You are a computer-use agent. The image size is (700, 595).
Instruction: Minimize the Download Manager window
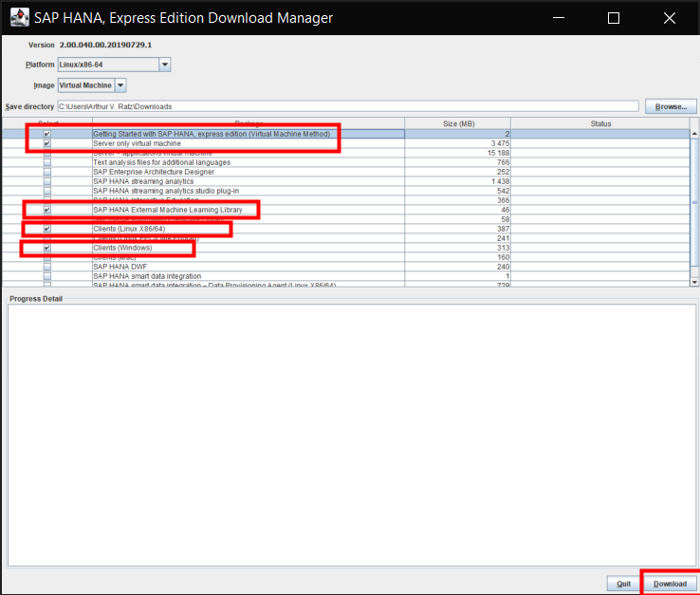pyautogui.click(x=559, y=18)
